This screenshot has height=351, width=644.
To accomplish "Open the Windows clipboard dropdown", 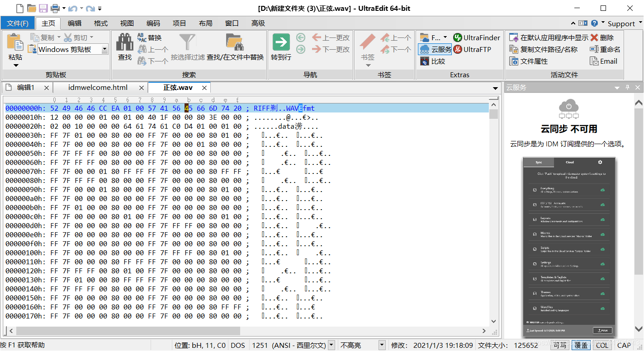I will tap(105, 49).
